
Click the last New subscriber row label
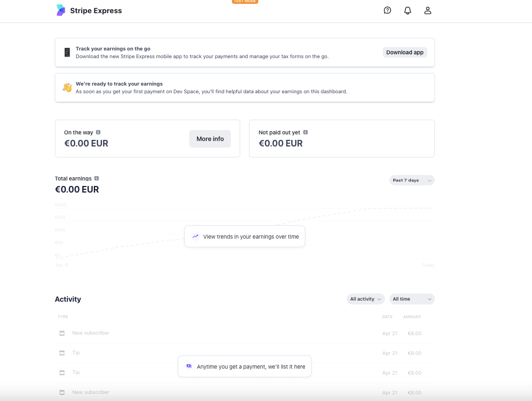pos(90,392)
